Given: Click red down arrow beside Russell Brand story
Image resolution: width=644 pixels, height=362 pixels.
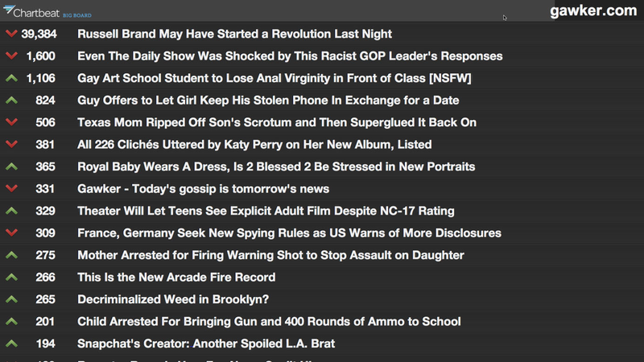Looking at the screenshot, I should (11, 33).
